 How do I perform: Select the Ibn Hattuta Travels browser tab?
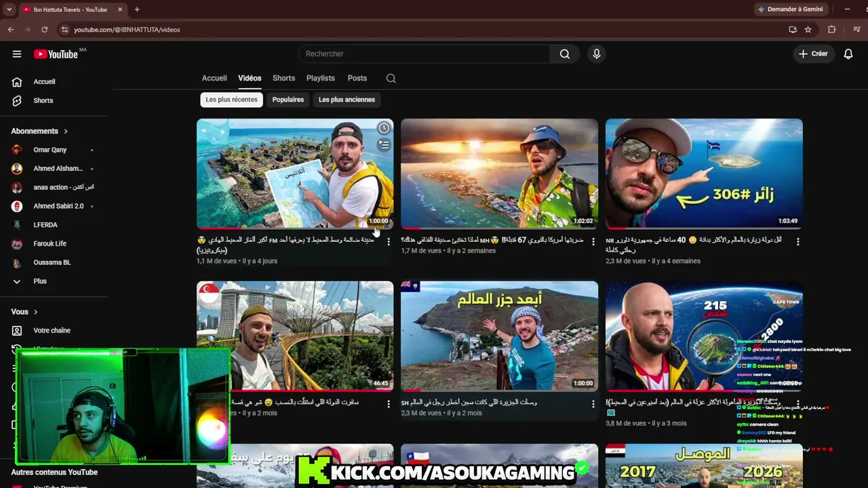[x=71, y=9]
